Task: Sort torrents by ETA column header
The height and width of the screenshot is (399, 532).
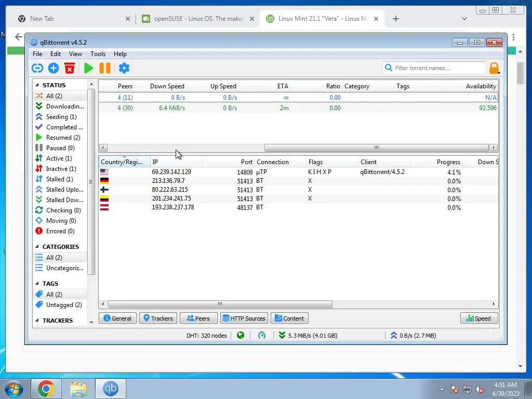Action: [x=264, y=86]
